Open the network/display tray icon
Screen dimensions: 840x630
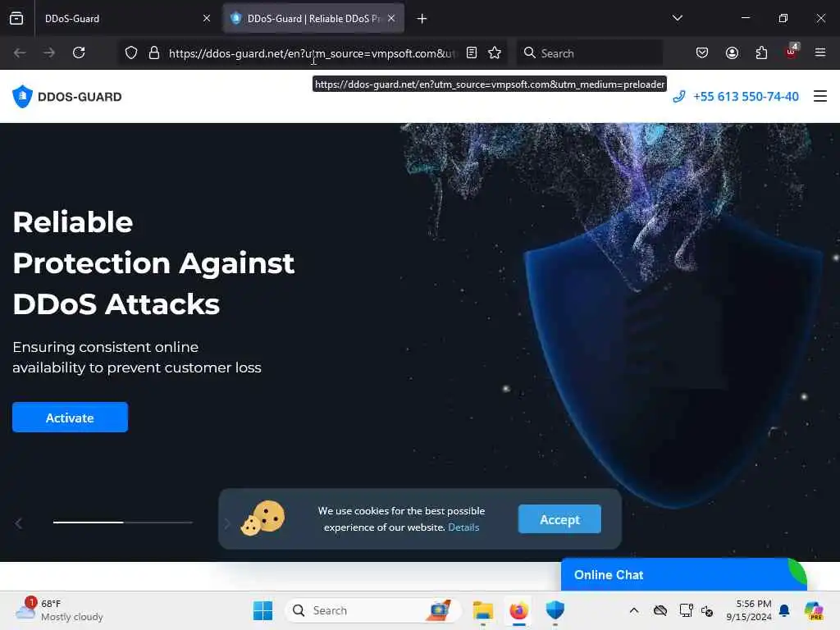[687, 610]
